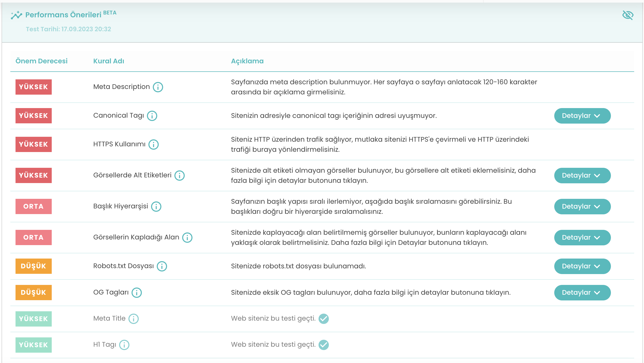
Task: Hide the Performans Önerileri panel via eye icon
Action: tap(628, 15)
